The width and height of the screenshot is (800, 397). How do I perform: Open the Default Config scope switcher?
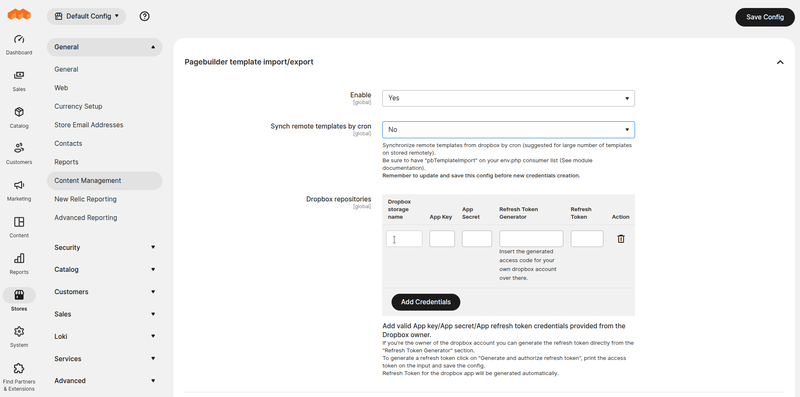pos(86,16)
